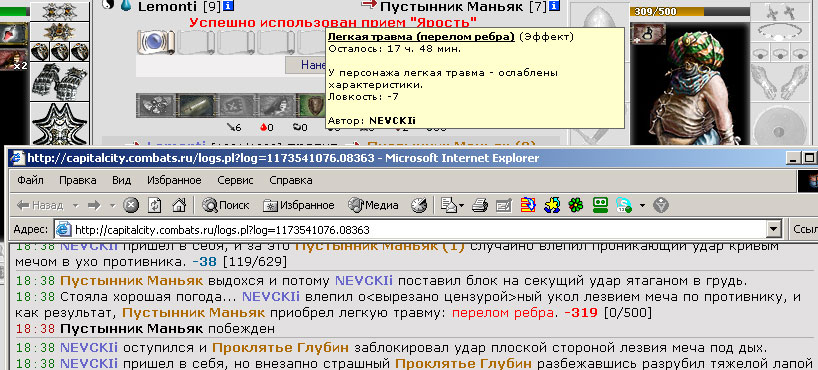Select Lemonti's spiked armor slot
The image size is (818, 370).
(60, 124)
